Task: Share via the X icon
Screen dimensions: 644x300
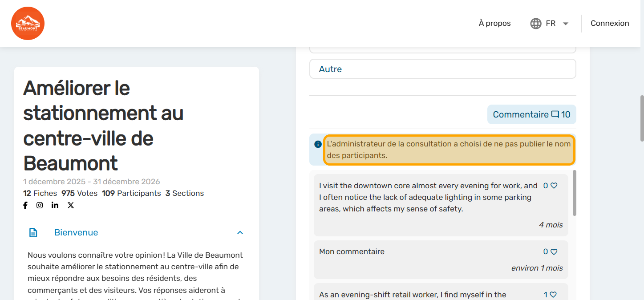Action: pos(71,205)
